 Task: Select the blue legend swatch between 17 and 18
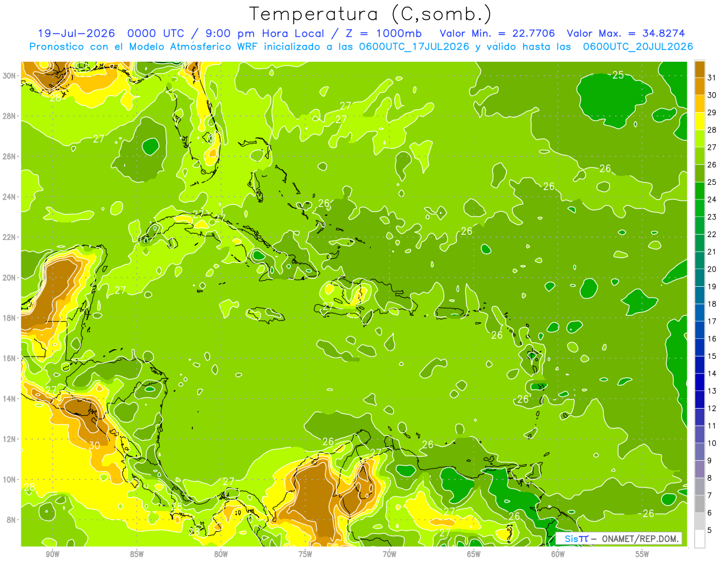tap(699, 312)
